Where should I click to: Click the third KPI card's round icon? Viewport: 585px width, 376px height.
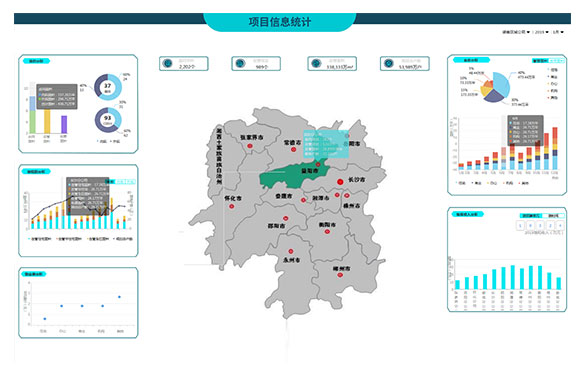(316, 63)
